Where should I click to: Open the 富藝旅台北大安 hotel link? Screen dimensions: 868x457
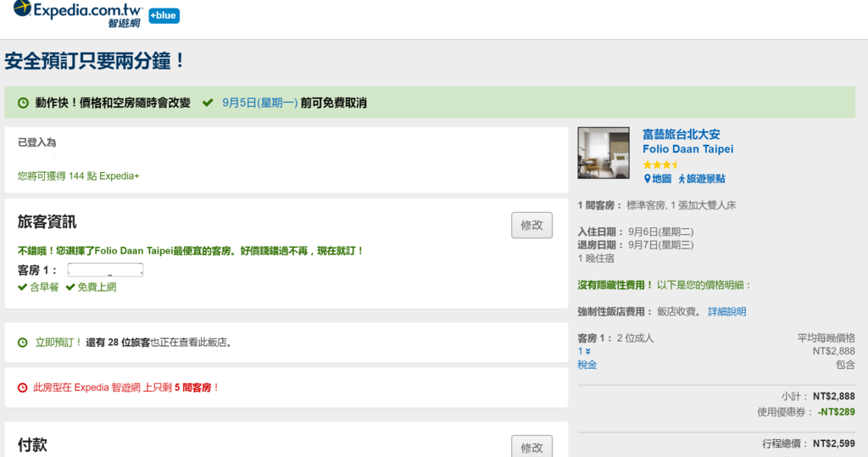(x=681, y=134)
